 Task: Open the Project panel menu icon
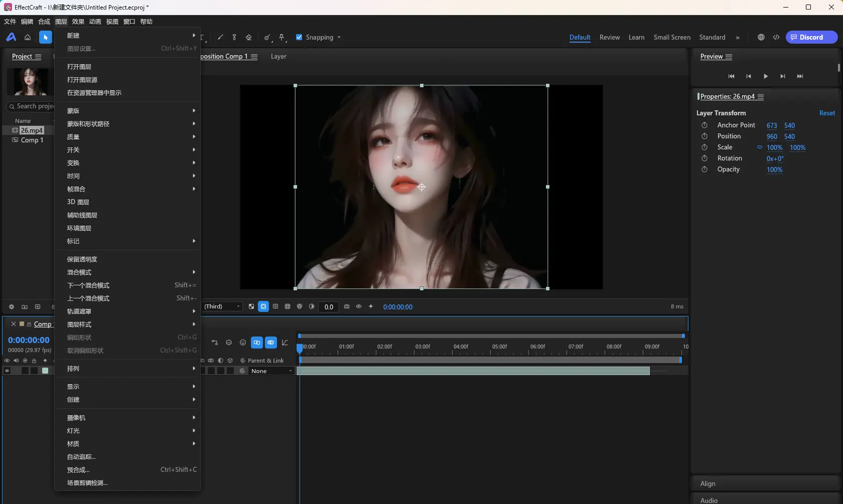pos(38,57)
